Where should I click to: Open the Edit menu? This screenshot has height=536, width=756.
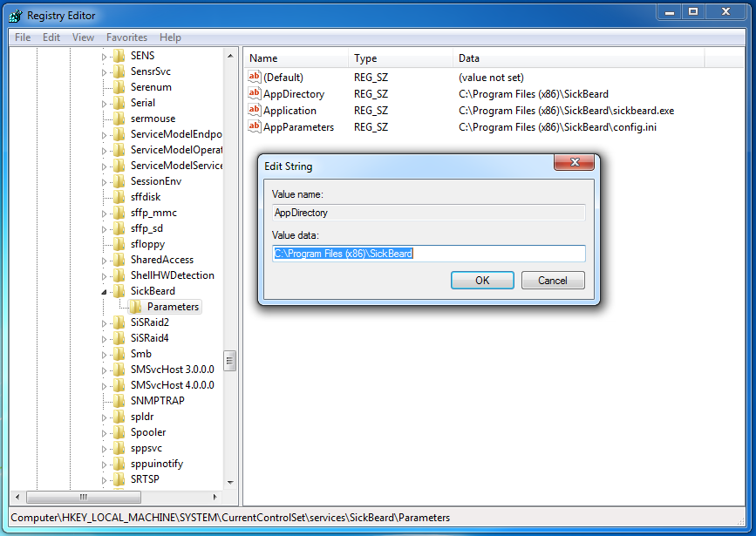pos(51,37)
